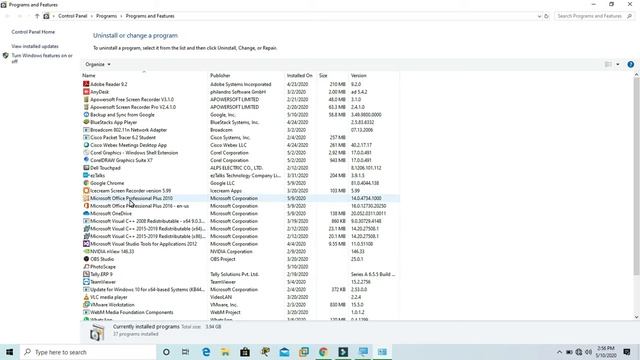
Task: Click the OBS Studio program icon
Action: click(86, 259)
